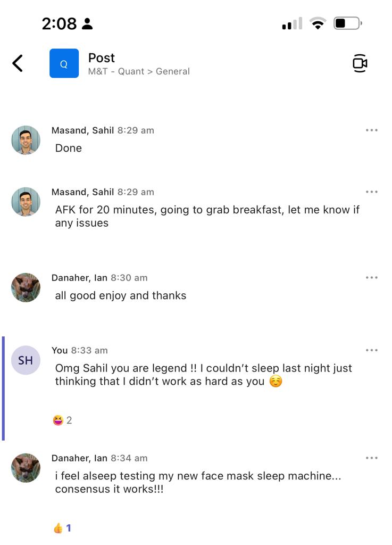Select the name "Masand, Sahil" on Done message
The width and height of the screenshot is (392, 545).
(x=82, y=130)
